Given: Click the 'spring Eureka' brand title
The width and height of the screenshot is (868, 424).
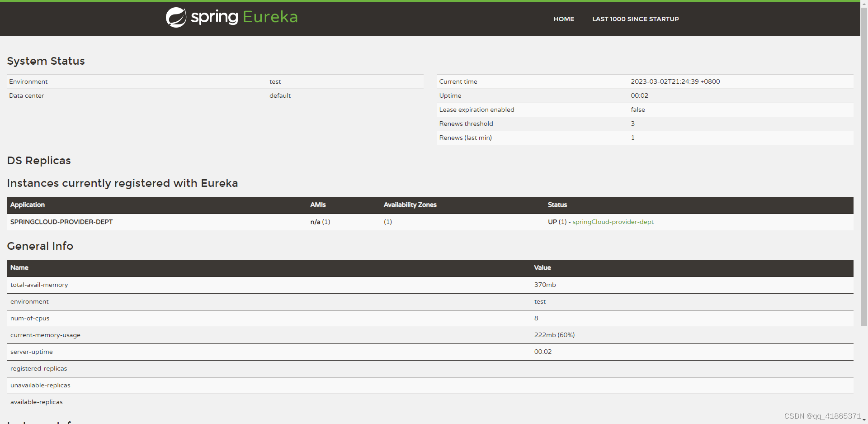Looking at the screenshot, I should pyautogui.click(x=244, y=17).
